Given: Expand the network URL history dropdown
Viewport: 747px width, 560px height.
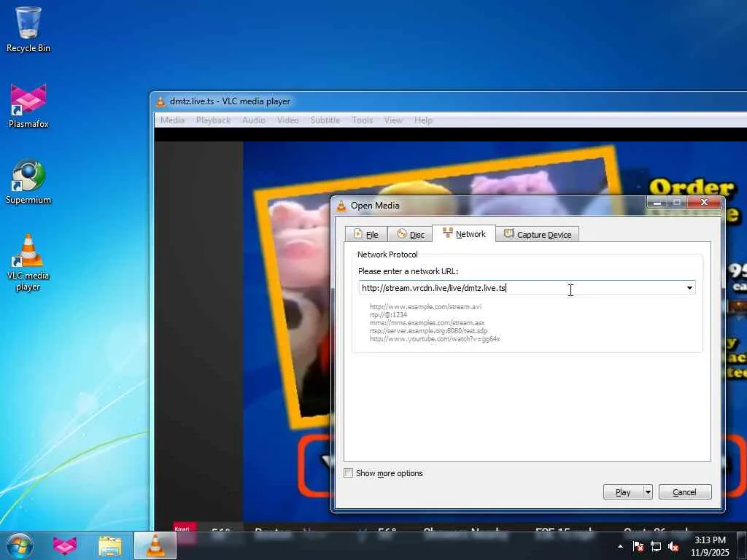Looking at the screenshot, I should coord(689,287).
